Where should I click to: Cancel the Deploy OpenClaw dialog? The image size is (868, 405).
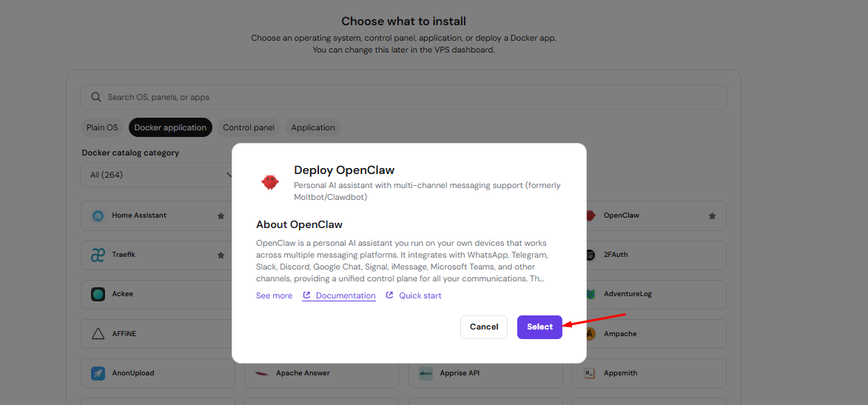[484, 327]
